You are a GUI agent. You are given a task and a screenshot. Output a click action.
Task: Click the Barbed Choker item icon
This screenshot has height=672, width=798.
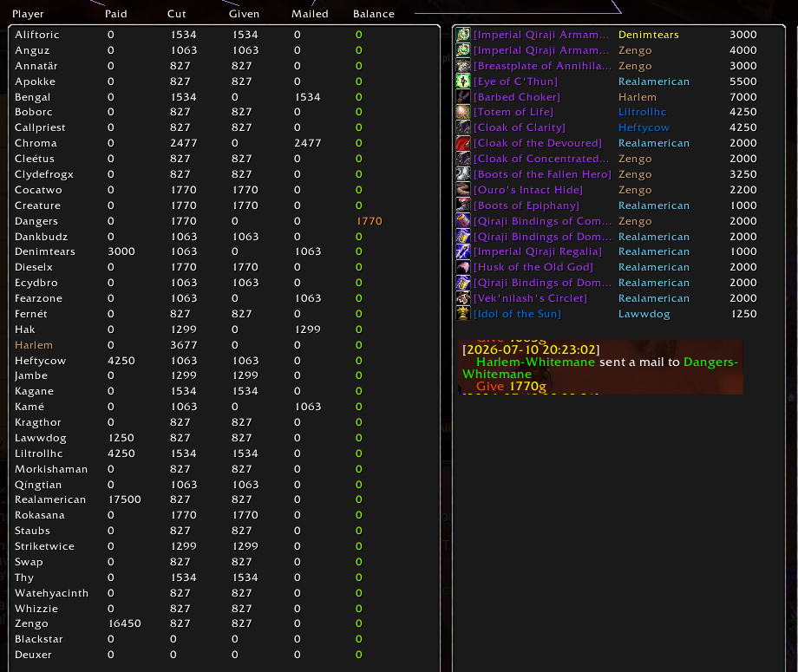pyautogui.click(x=463, y=96)
